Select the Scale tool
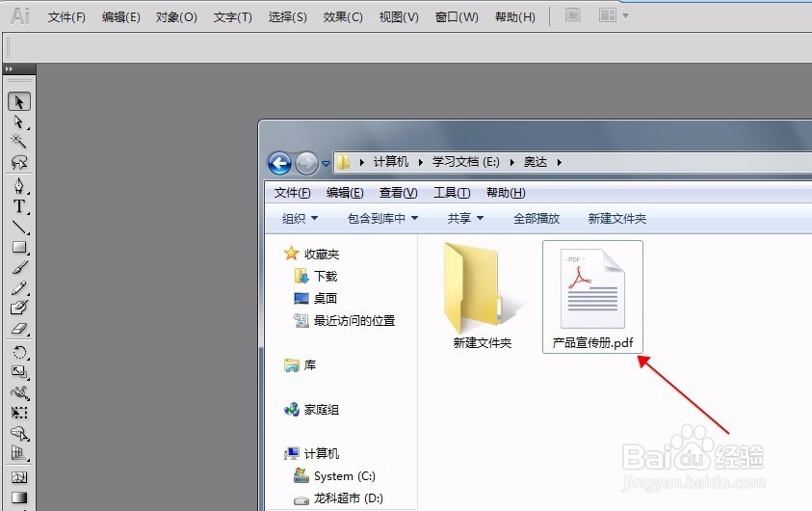This screenshot has width=812, height=511. 19,372
